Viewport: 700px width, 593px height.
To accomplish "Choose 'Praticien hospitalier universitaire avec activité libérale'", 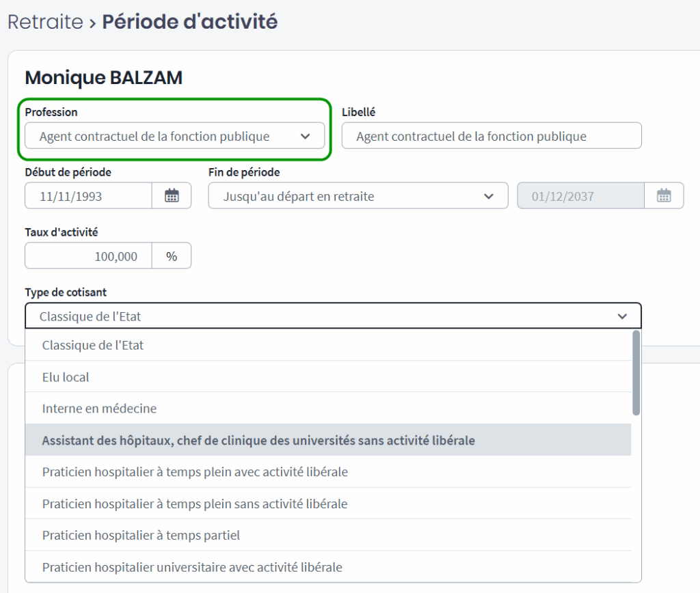I will click(x=192, y=567).
